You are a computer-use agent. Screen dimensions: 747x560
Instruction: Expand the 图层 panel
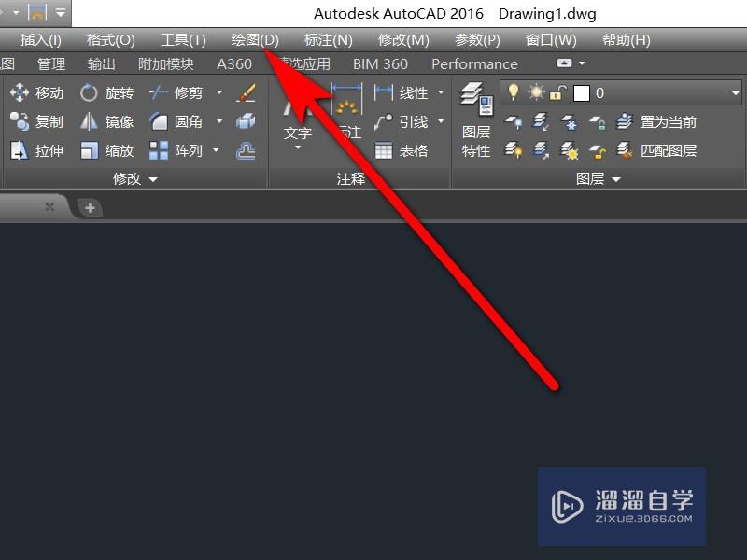(599, 179)
